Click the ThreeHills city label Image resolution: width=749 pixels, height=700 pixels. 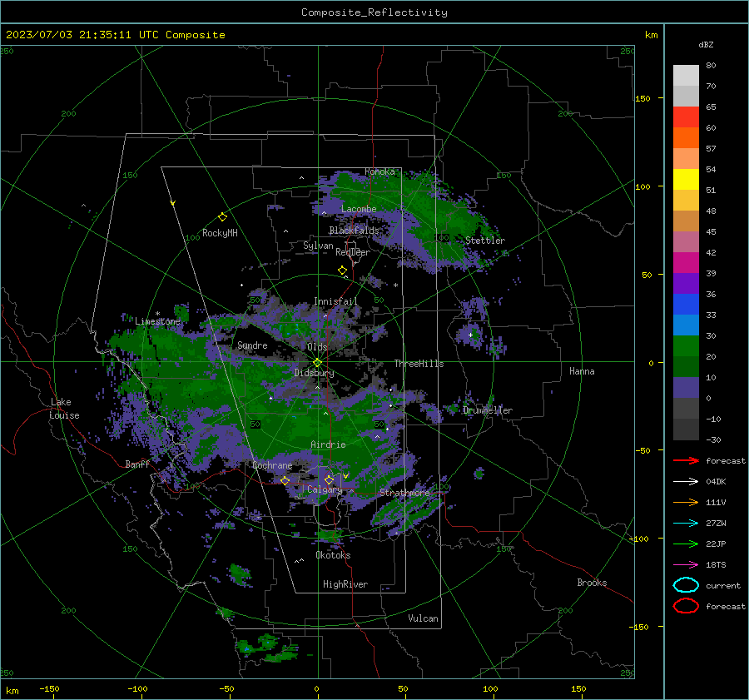pyautogui.click(x=419, y=364)
